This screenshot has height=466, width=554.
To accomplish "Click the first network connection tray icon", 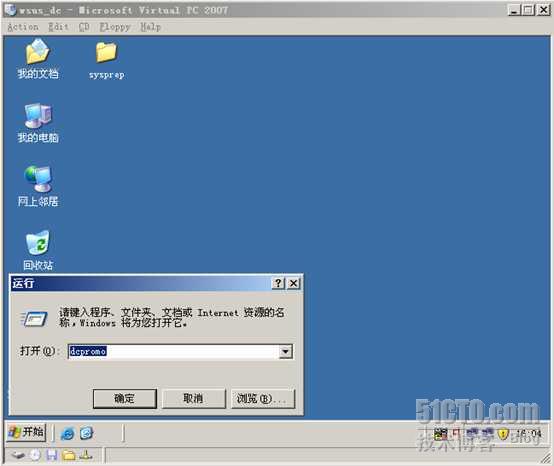I will 472,433.
